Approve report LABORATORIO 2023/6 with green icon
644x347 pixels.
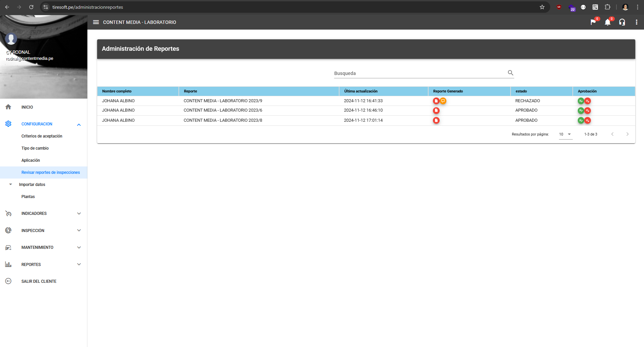pos(580,111)
